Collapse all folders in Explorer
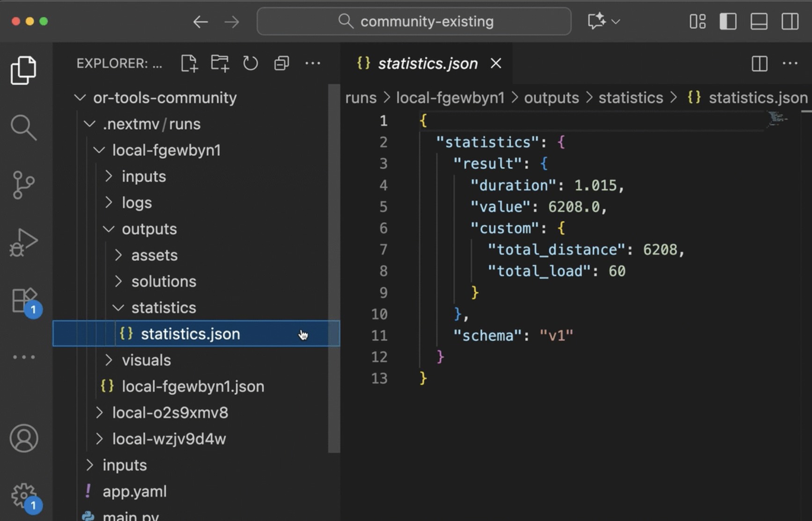The height and width of the screenshot is (521, 812). point(281,63)
